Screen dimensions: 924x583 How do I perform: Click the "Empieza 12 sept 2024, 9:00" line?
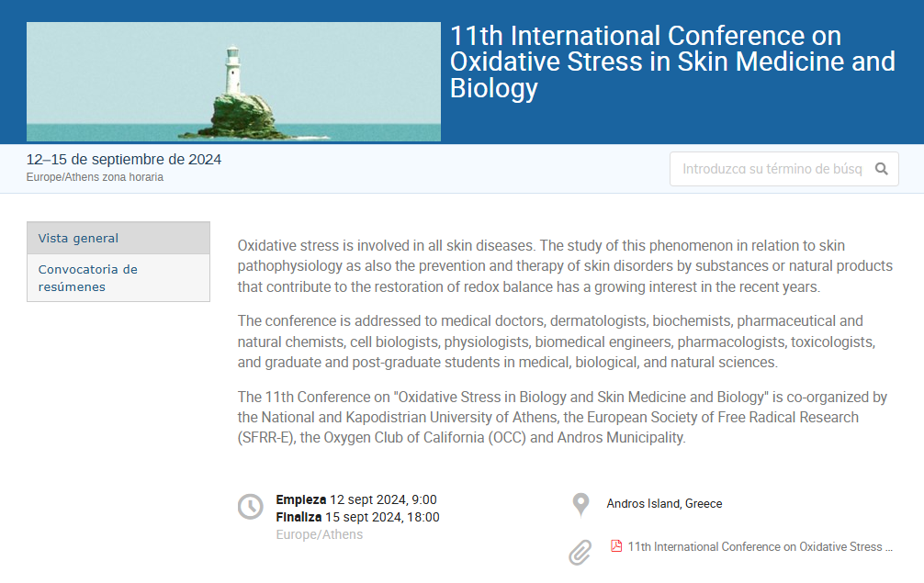click(356, 499)
